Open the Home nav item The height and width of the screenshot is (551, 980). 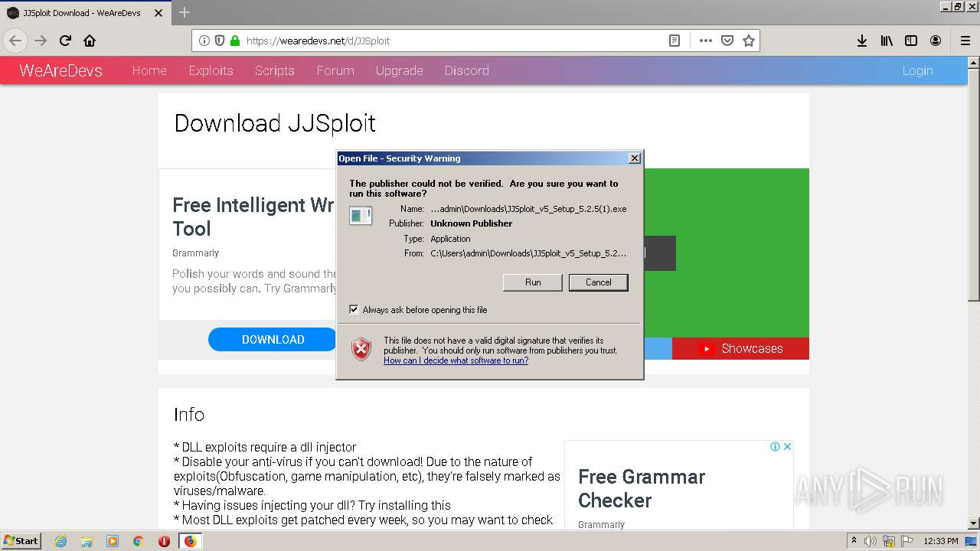click(149, 70)
